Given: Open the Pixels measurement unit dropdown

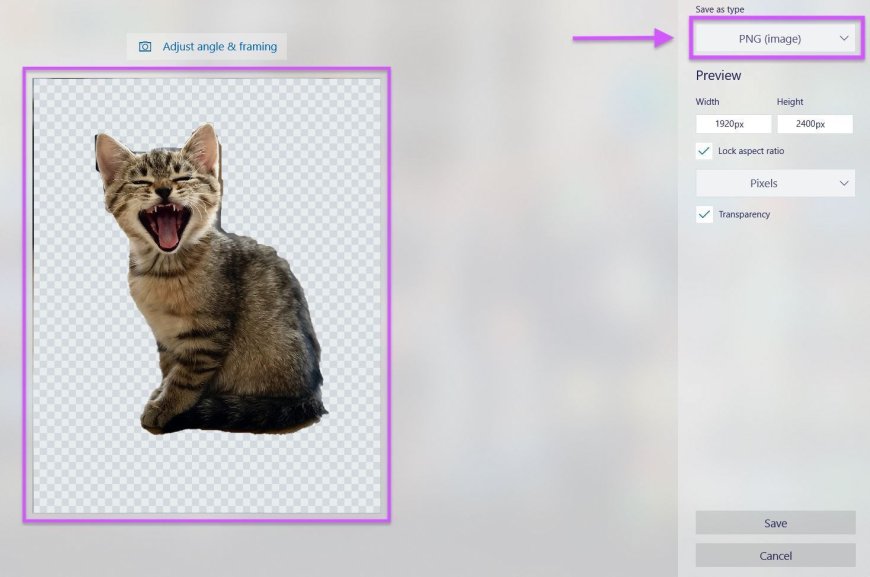Looking at the screenshot, I should pos(775,183).
